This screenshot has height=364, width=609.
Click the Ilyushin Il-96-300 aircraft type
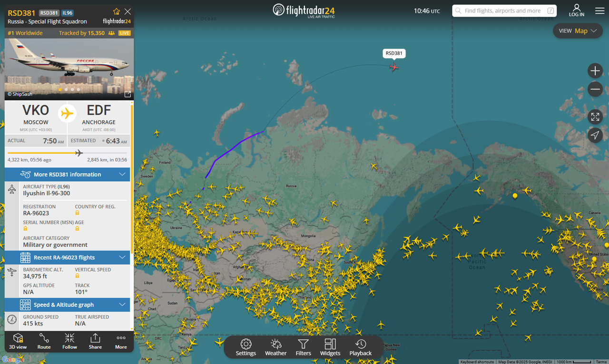pos(47,193)
